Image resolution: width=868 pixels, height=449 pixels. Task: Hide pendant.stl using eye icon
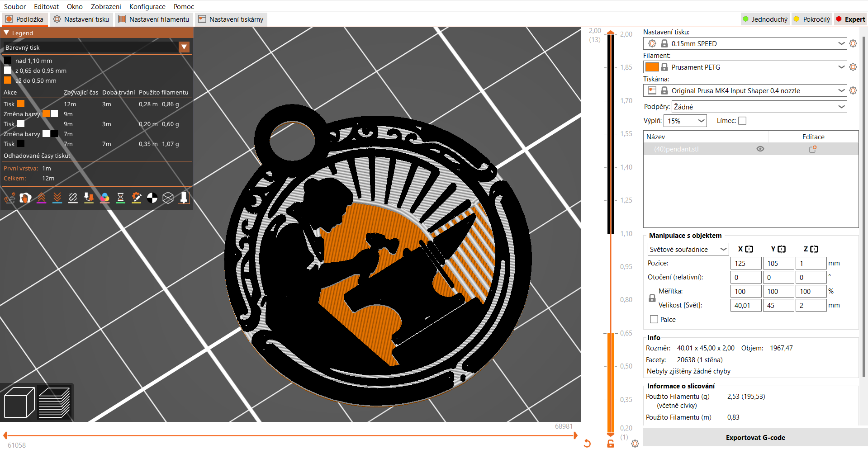tap(760, 149)
